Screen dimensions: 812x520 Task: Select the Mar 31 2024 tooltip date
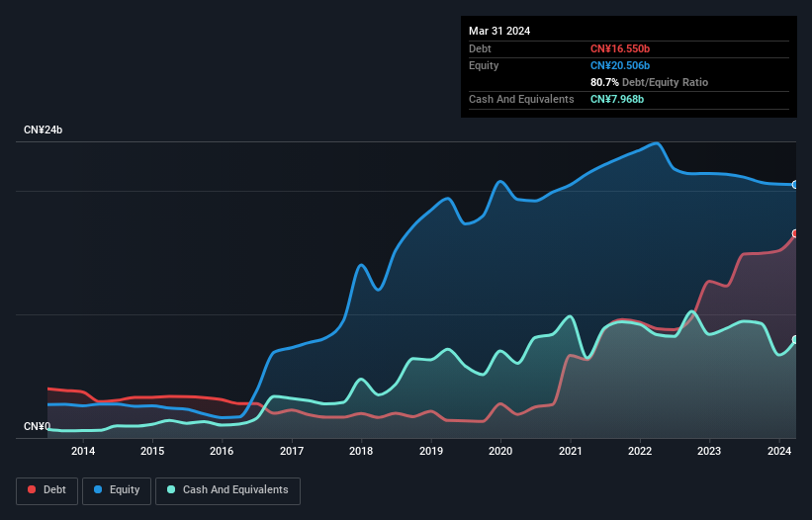(499, 31)
